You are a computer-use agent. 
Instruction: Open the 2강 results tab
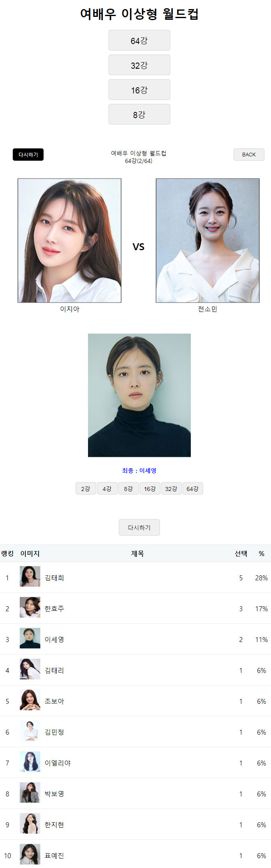(x=86, y=489)
